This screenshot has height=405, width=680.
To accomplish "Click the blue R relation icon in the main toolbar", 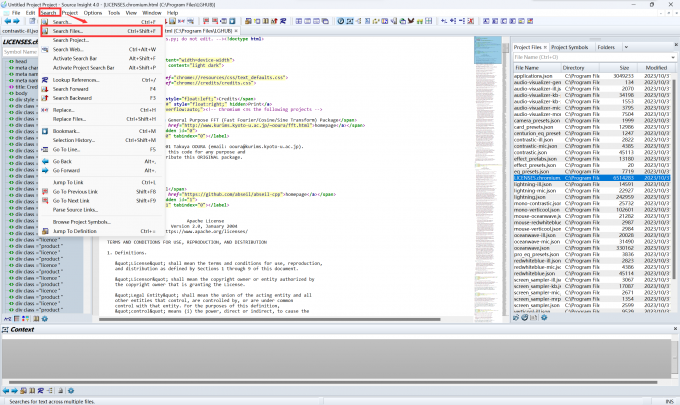I will pos(283,21).
